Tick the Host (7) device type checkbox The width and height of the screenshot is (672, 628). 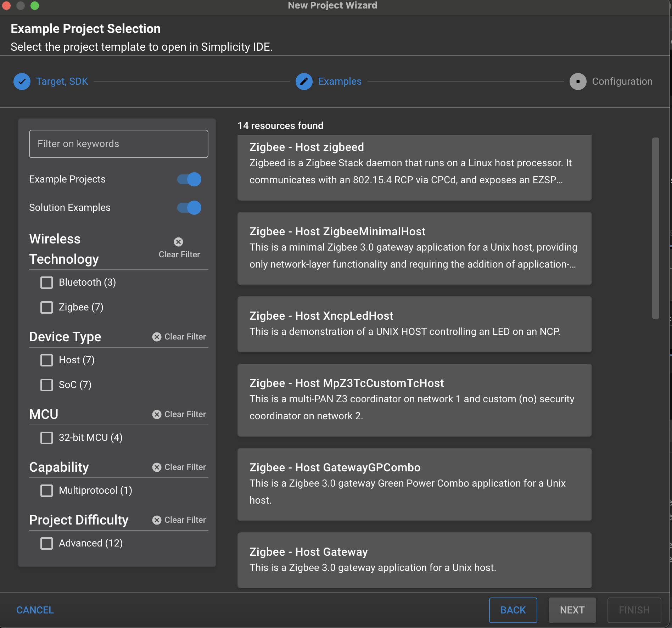pos(46,360)
